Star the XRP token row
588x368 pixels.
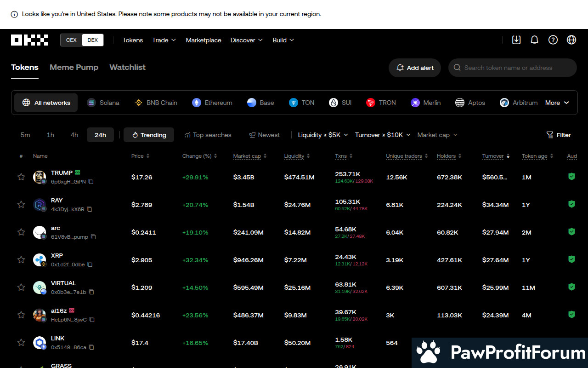(x=21, y=259)
